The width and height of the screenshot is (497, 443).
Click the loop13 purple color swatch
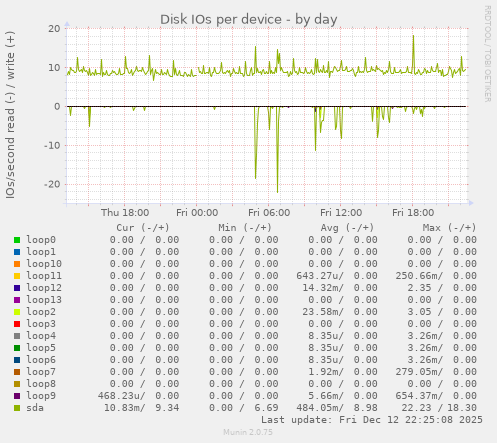click(x=17, y=300)
